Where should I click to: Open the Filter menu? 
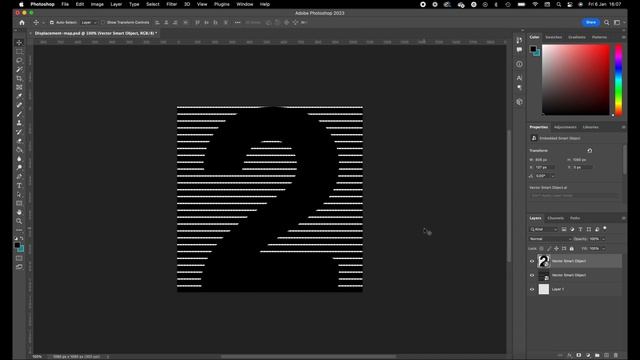(x=171, y=4)
